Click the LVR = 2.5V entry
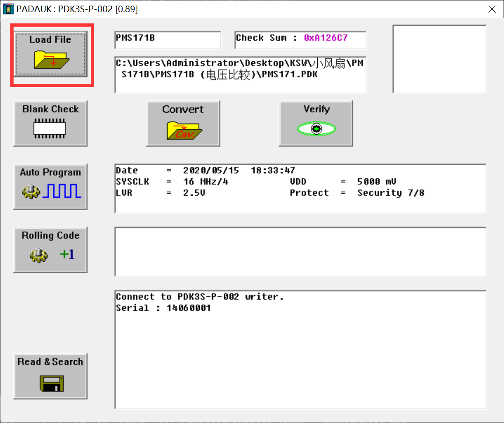The height and width of the screenshot is (423, 504). [x=161, y=193]
